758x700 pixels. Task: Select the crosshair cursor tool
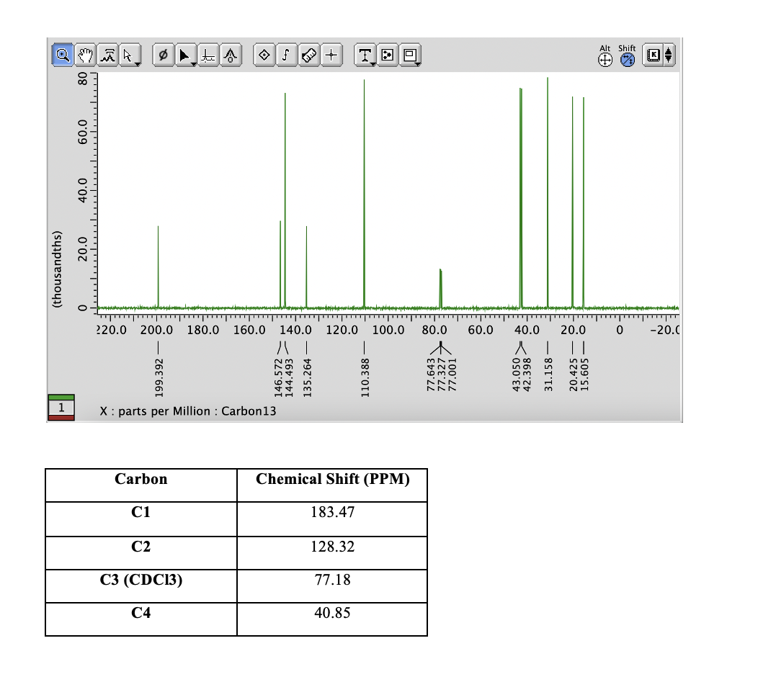pyautogui.click(x=331, y=55)
